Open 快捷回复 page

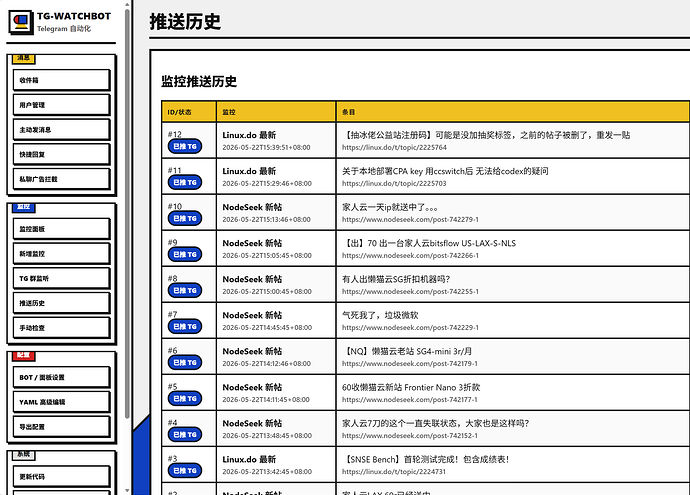[61, 154]
